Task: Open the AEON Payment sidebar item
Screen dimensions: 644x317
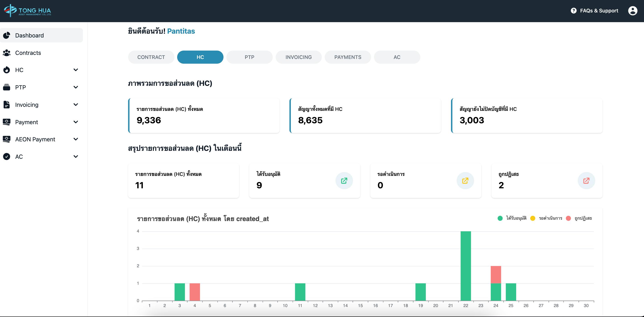Action: 42,139
